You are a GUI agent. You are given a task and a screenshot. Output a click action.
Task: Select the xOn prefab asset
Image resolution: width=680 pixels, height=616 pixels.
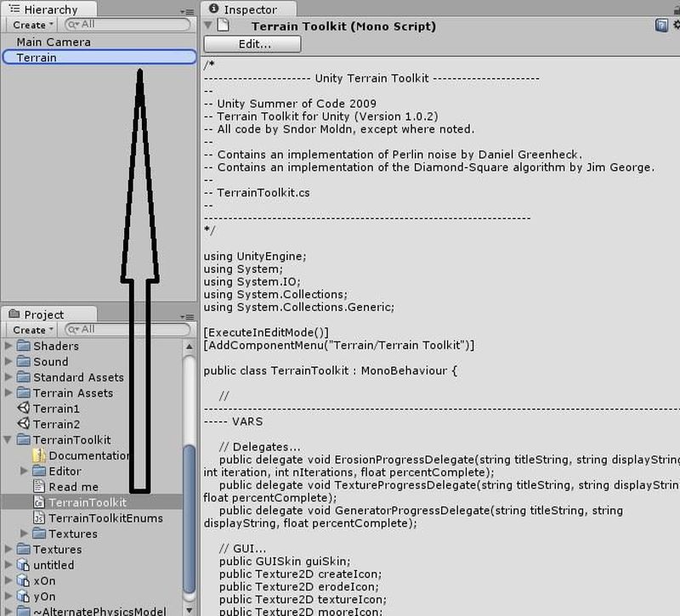pyautogui.click(x=44, y=580)
